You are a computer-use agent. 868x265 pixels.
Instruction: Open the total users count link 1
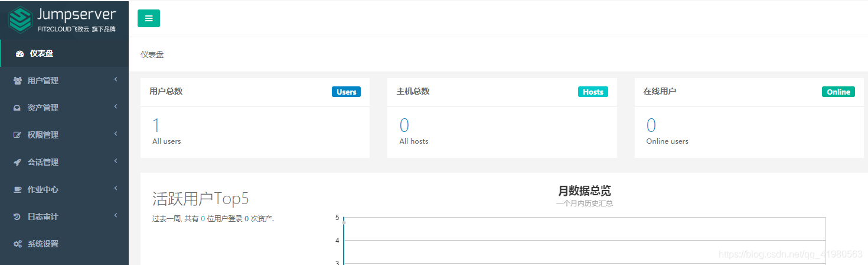[x=156, y=125]
